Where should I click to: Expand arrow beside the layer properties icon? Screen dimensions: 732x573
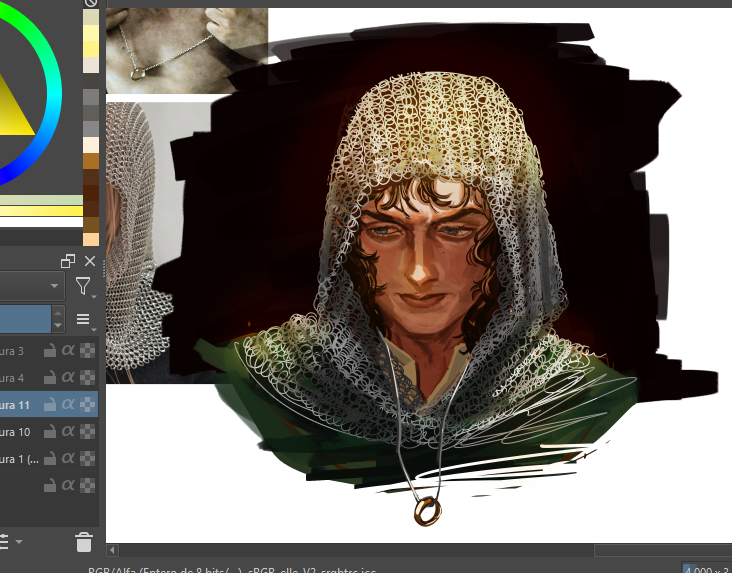19,542
